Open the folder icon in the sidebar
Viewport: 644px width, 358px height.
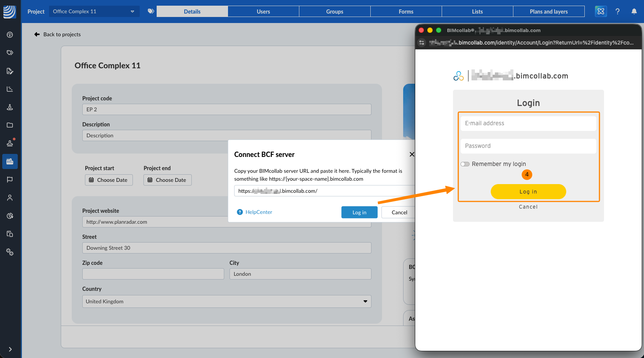point(10,125)
